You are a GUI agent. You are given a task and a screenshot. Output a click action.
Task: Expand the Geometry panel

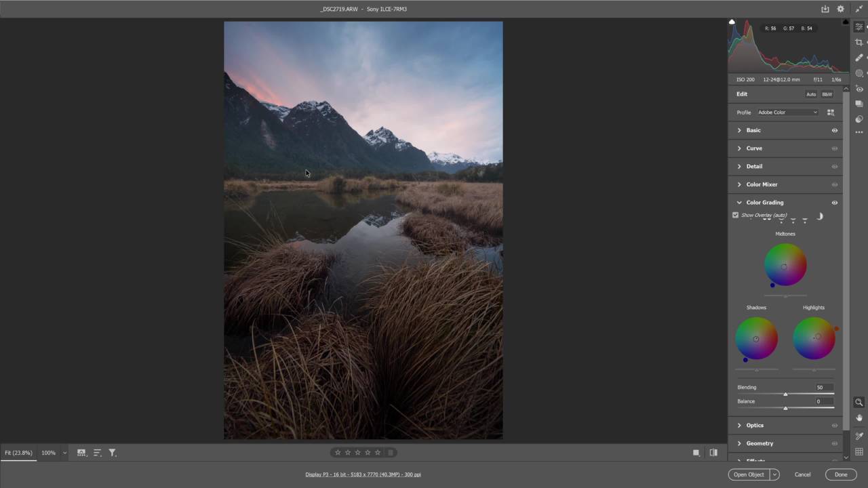[739, 443]
